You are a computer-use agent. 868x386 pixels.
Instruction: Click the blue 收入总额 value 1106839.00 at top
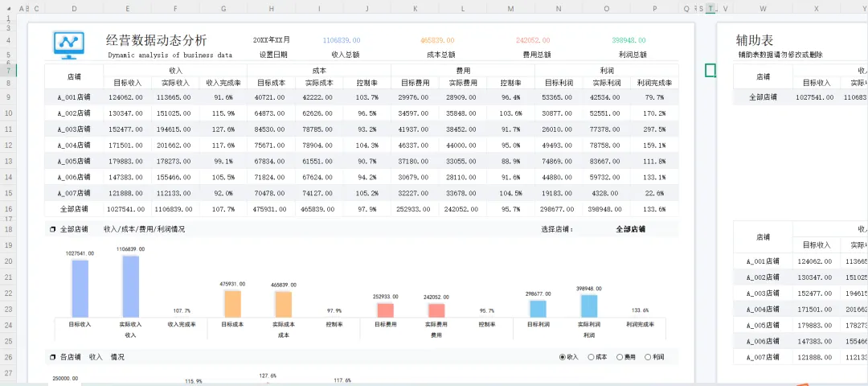tap(342, 40)
